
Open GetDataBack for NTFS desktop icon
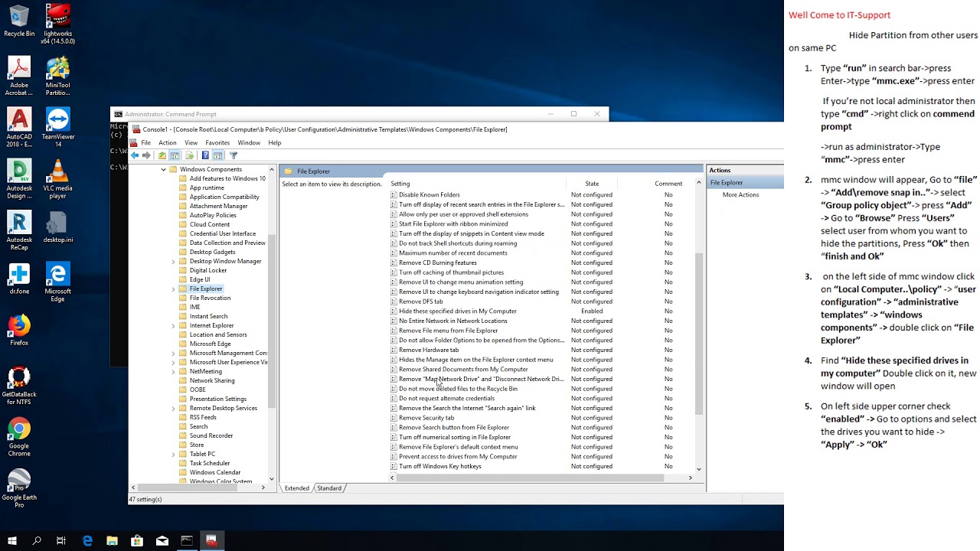(19, 386)
